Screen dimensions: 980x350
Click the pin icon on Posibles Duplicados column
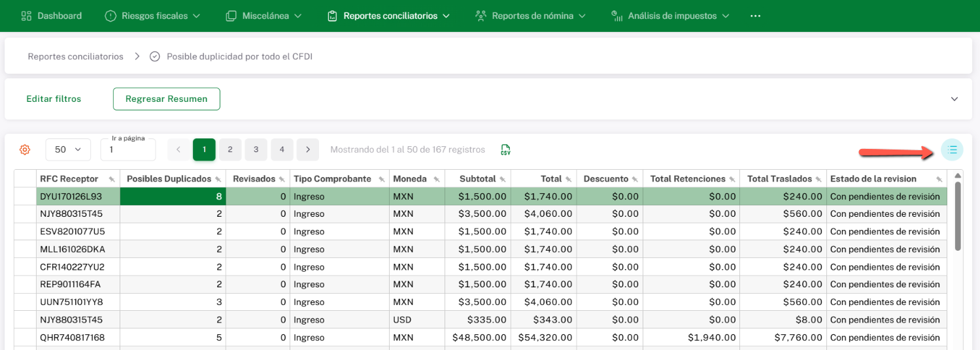click(x=218, y=179)
